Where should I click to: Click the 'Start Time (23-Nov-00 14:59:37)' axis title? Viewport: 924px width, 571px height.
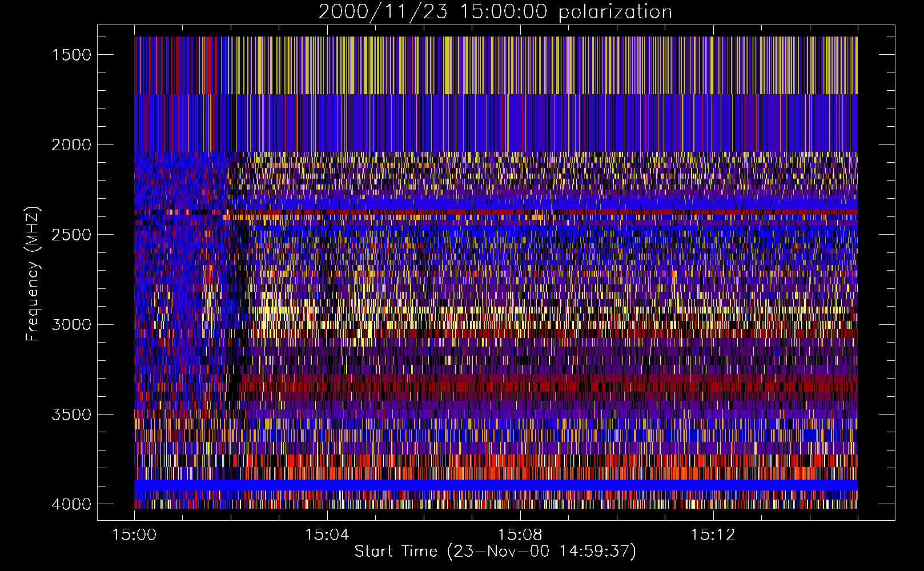tap(495, 552)
